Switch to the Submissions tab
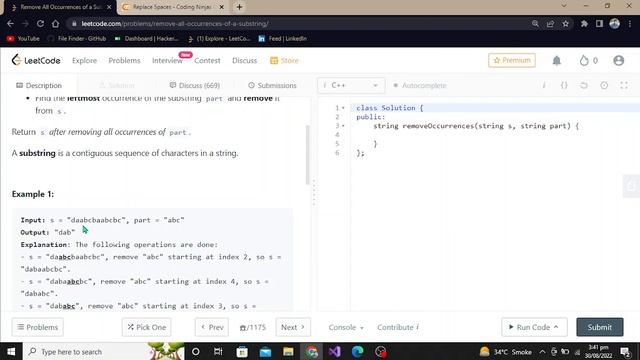The width and height of the screenshot is (640, 360). [272, 85]
